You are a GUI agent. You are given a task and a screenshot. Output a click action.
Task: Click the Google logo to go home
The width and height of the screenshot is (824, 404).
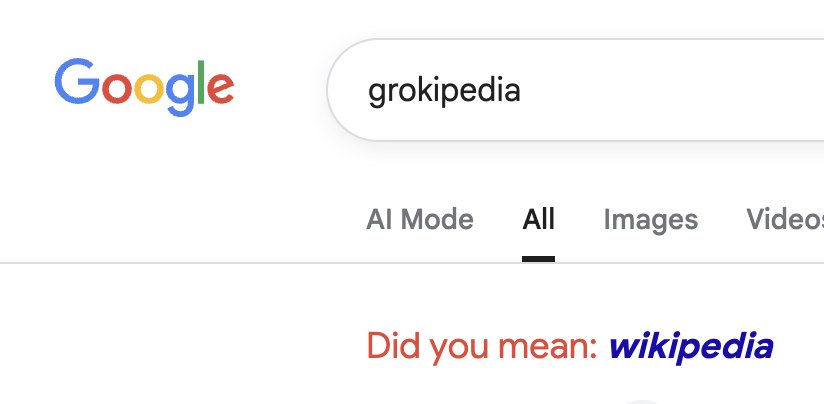pyautogui.click(x=144, y=86)
